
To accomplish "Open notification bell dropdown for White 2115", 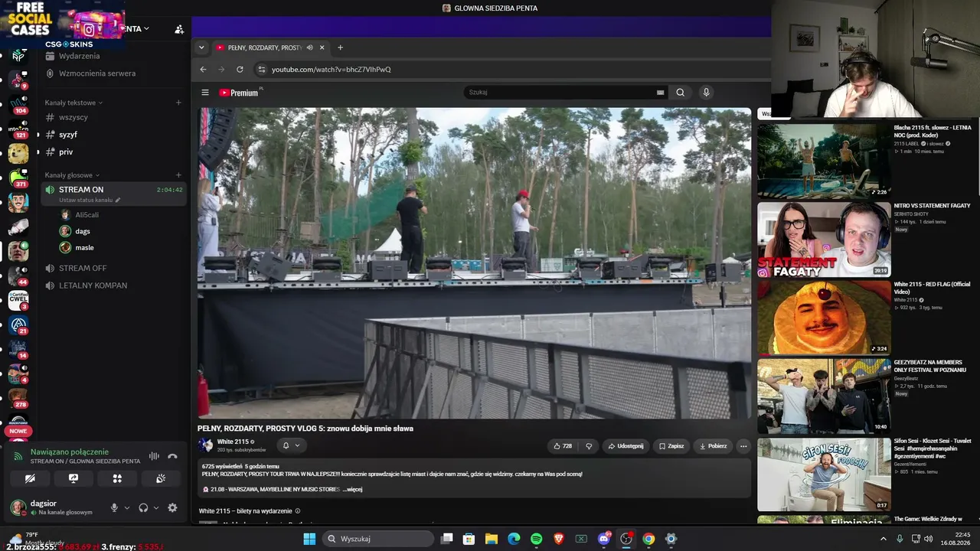I will [x=291, y=445].
